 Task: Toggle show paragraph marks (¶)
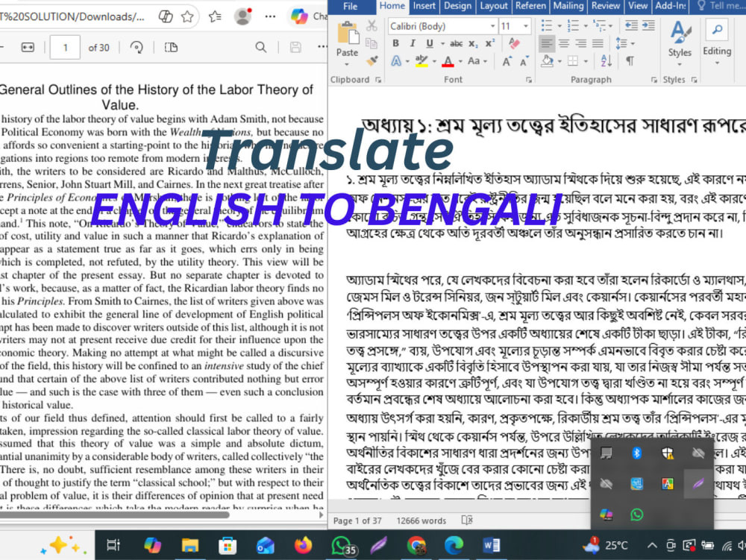[x=630, y=61]
